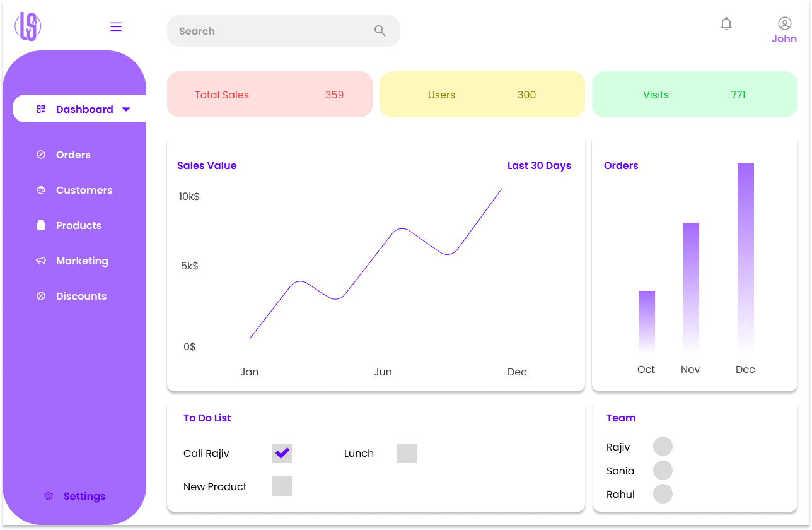
Task: Click the LS logo icon
Action: 28,26
